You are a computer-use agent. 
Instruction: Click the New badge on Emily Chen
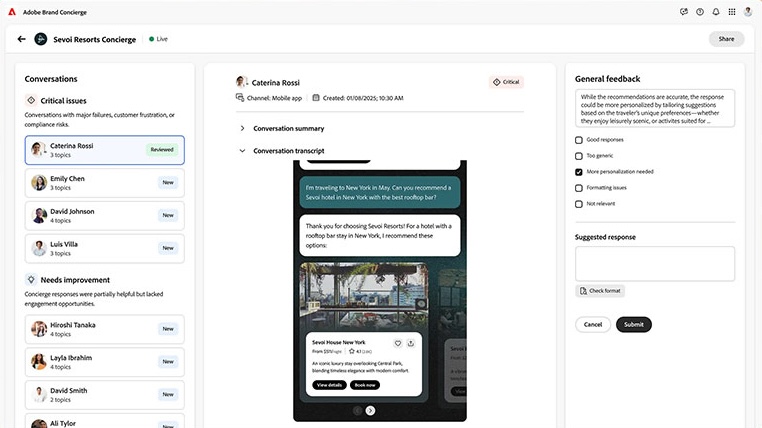point(168,183)
